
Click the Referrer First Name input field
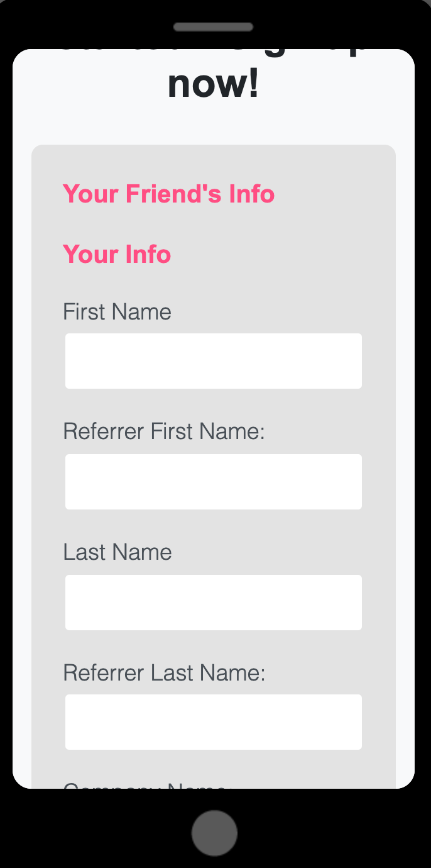pyautogui.click(x=213, y=481)
